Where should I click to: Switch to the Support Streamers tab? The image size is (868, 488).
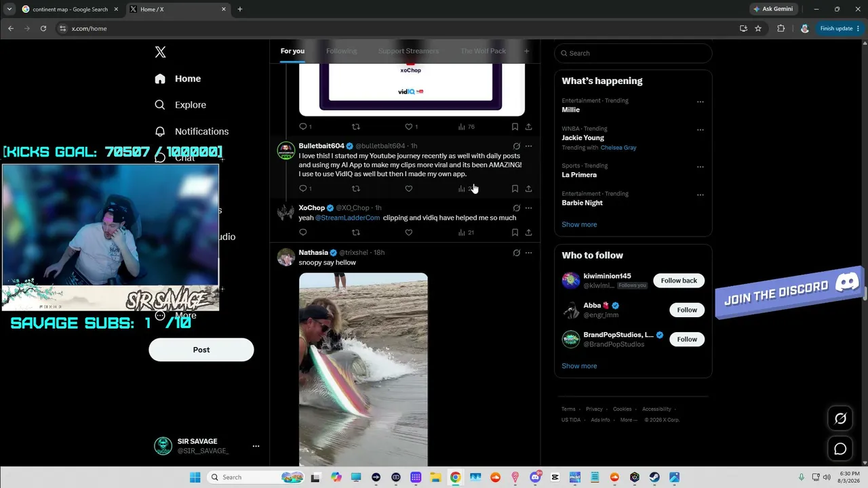(408, 51)
